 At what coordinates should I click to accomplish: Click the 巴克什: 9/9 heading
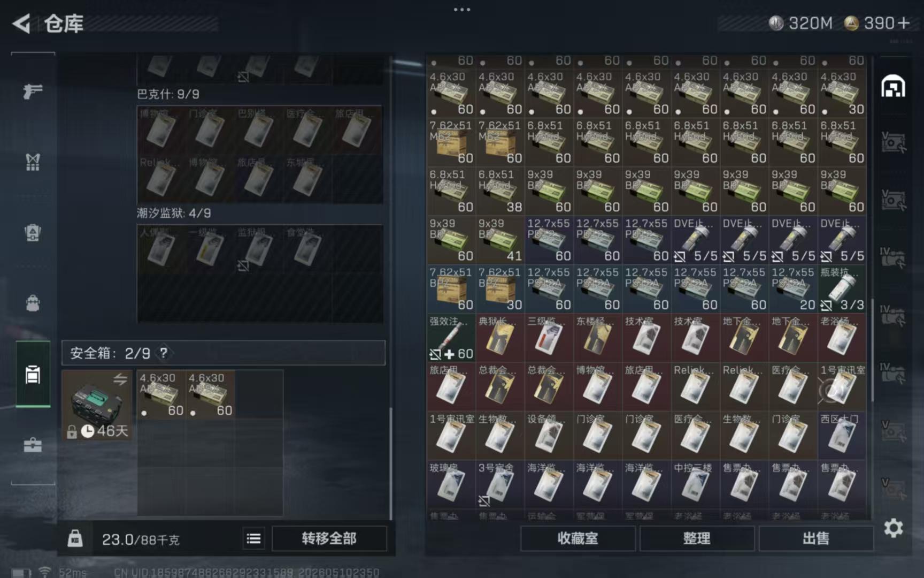pyautogui.click(x=168, y=94)
